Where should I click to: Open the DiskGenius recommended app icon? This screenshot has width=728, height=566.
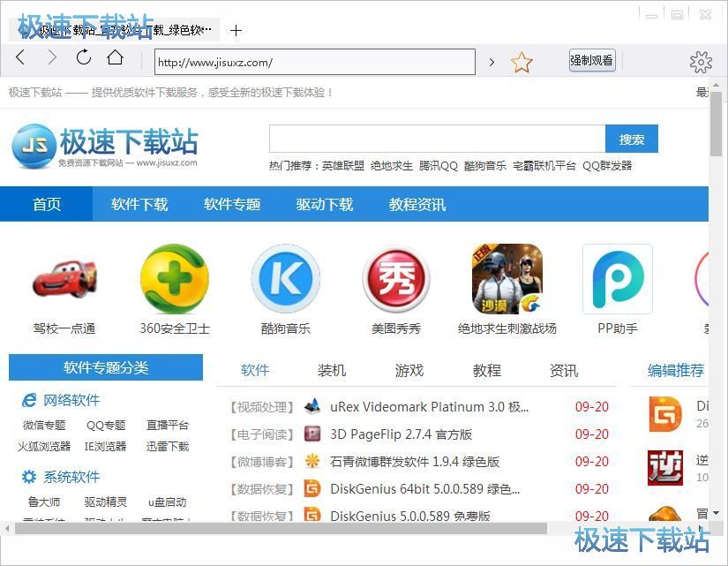pyautogui.click(x=665, y=413)
